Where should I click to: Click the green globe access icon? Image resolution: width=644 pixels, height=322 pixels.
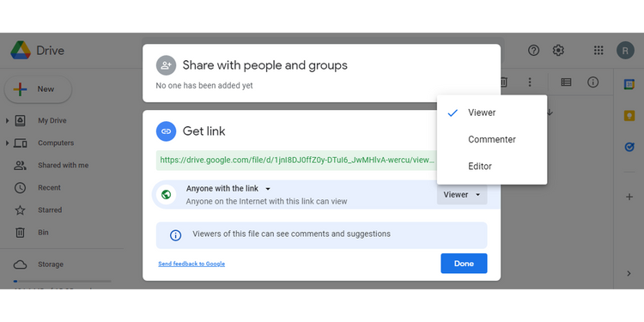click(166, 194)
